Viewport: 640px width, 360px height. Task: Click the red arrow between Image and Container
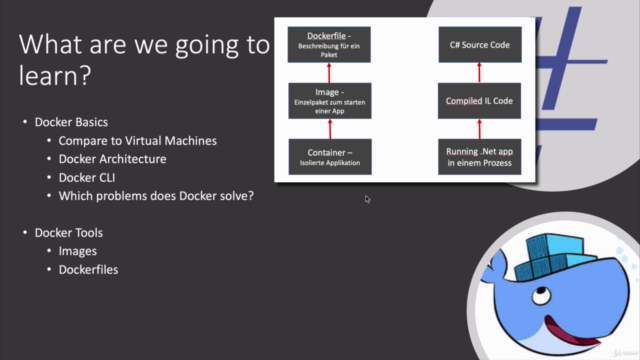[330, 129]
